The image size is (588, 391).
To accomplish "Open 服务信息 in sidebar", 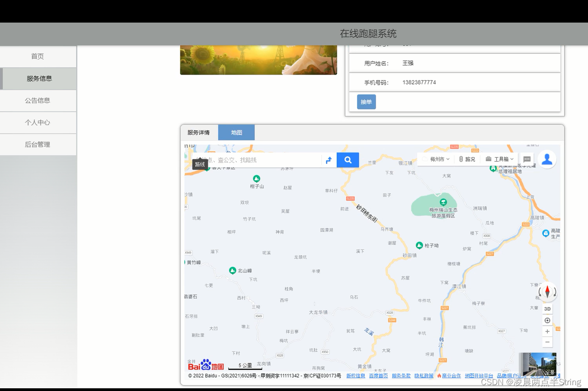I will [38, 79].
